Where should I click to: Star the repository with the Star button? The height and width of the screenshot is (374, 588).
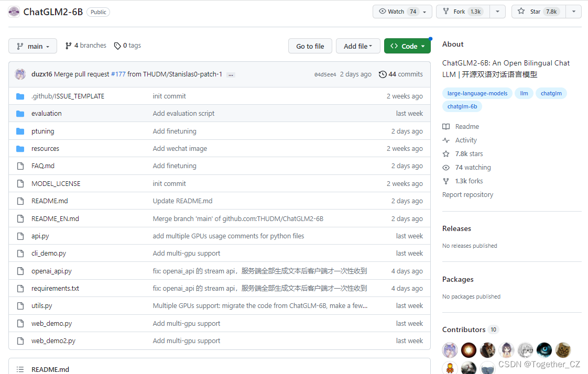coord(539,12)
